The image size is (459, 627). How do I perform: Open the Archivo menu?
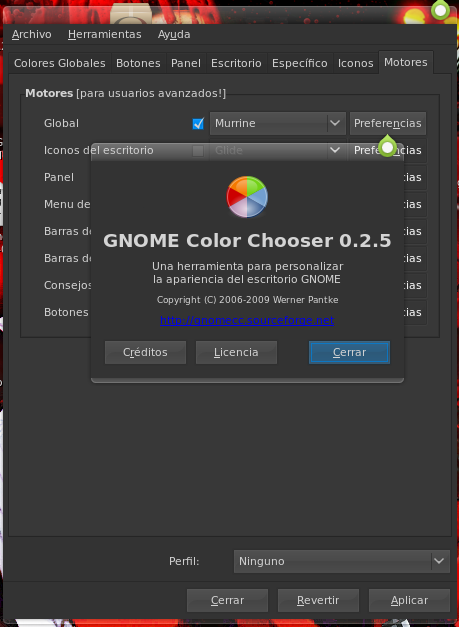click(x=32, y=35)
